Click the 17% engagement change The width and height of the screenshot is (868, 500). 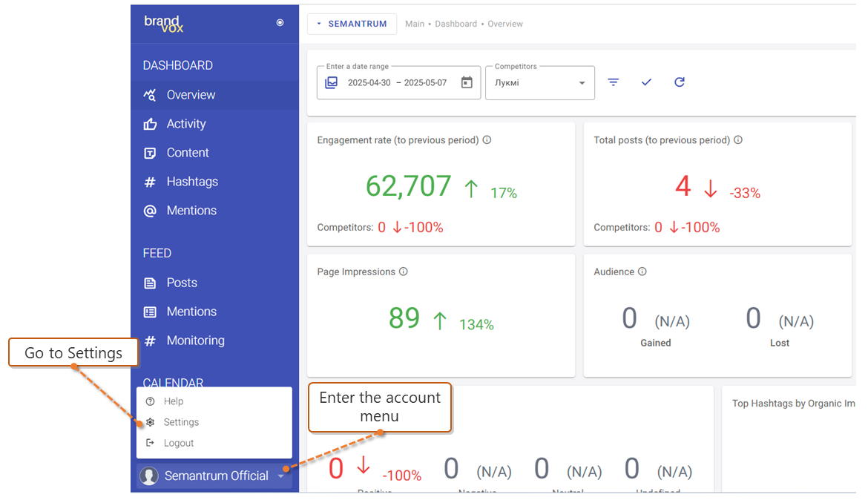504,193
